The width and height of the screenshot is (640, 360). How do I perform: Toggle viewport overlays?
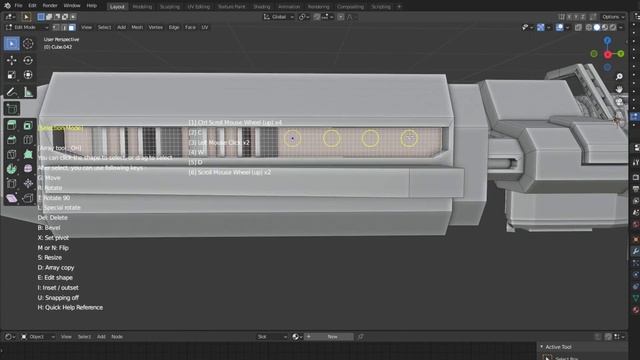(x=560, y=27)
